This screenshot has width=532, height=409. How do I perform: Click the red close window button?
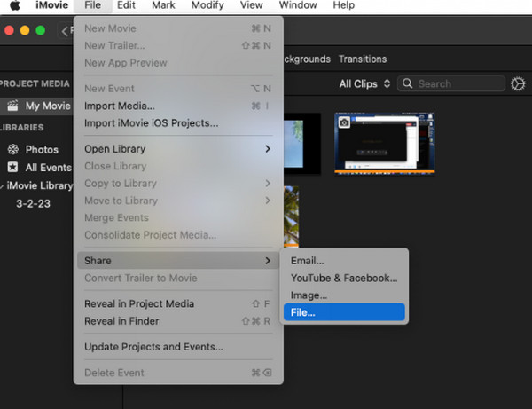click(9, 30)
